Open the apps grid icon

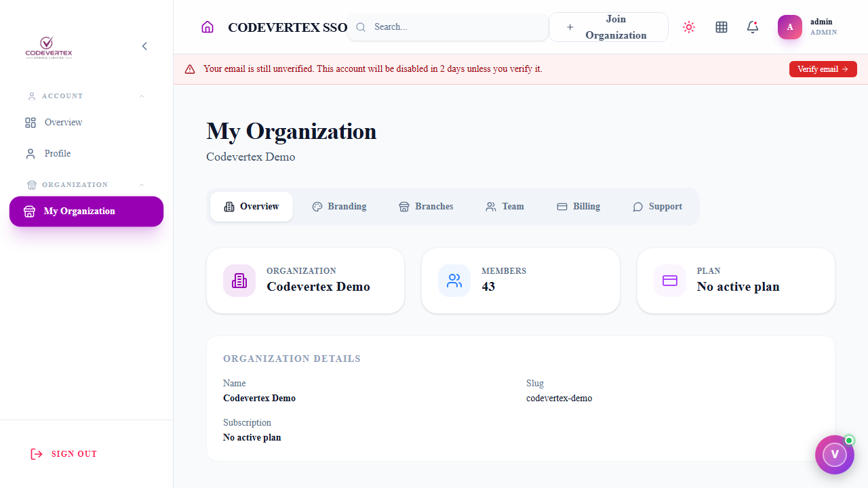[x=722, y=27]
